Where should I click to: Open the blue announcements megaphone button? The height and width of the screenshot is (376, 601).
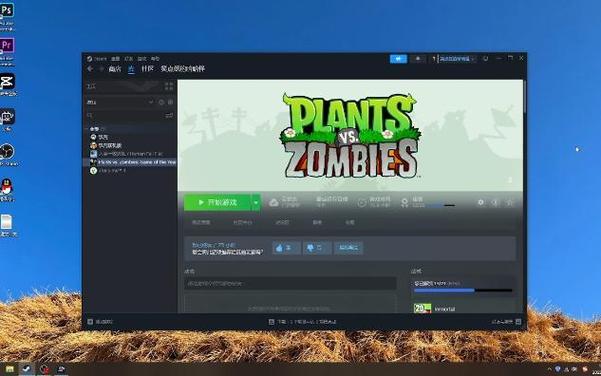click(398, 59)
